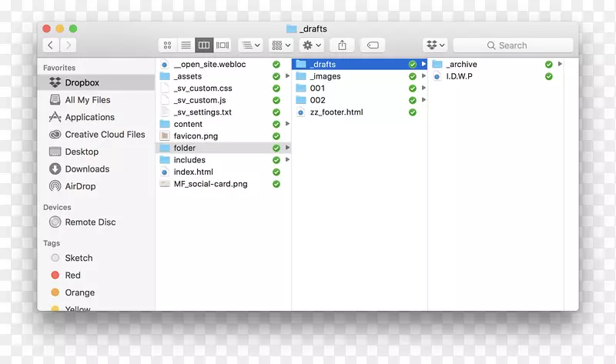
Task: Select the zz_footer.html file
Action: (360, 112)
